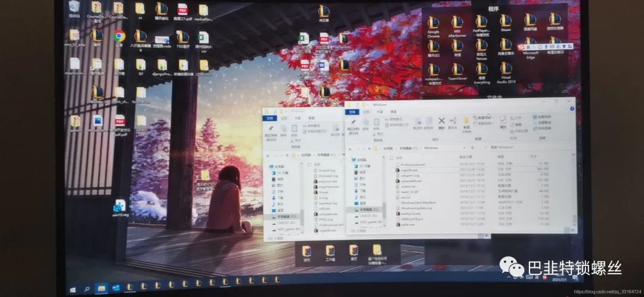Switch to the View tab in back Explorer
Screen dimensions: 644x297
312,118
